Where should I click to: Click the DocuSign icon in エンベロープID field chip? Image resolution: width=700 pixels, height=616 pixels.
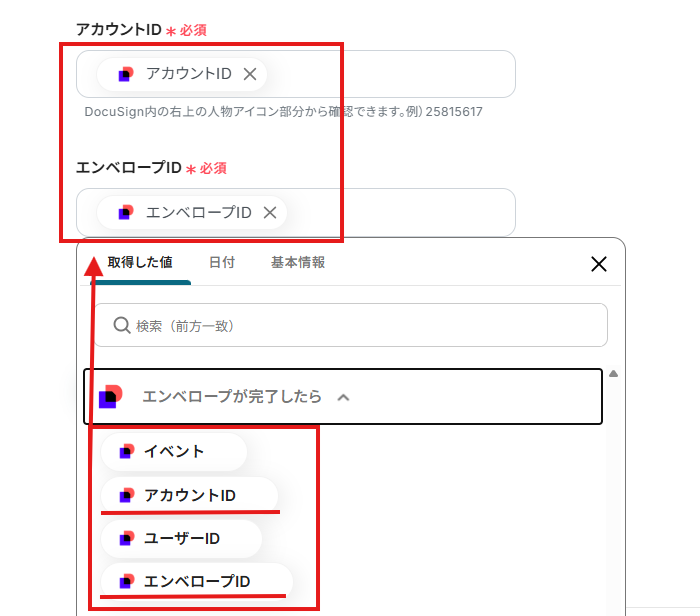(x=125, y=212)
